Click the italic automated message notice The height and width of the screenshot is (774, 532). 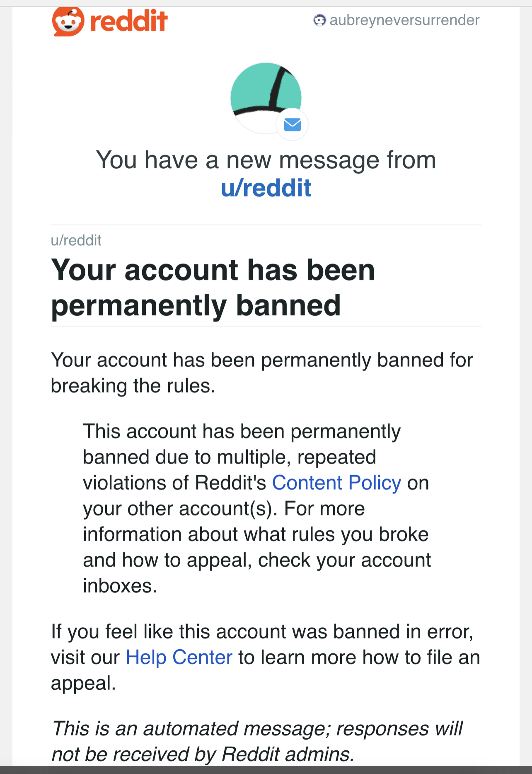(257, 741)
